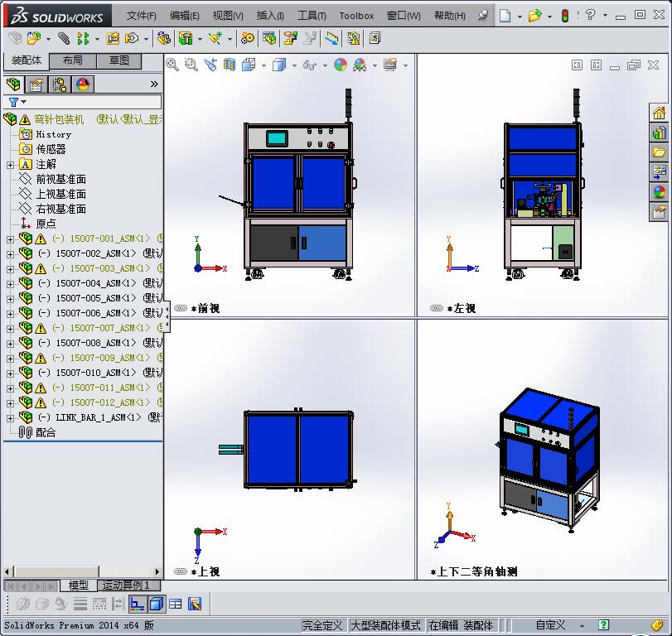Switch to the 布局 tab
Image resolution: width=672 pixels, height=636 pixels.
click(x=73, y=60)
